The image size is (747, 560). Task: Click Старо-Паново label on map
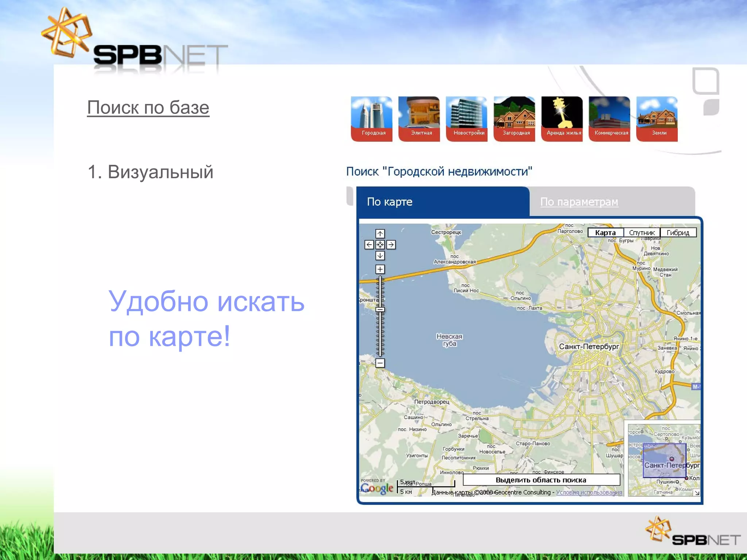click(x=533, y=444)
